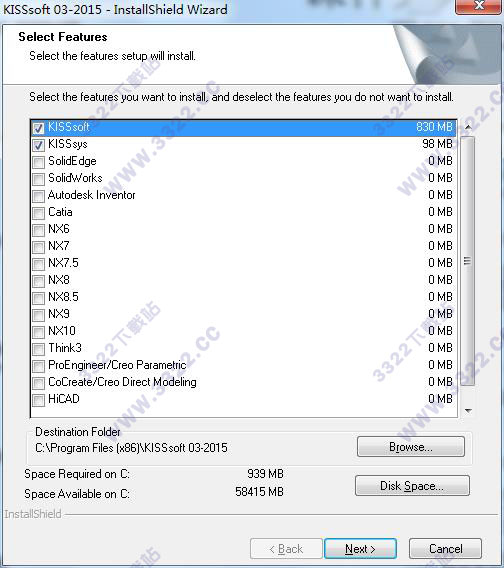Select the CoCreate/Creo Direct Modeling label
This screenshot has width=504, height=568.
(122, 382)
